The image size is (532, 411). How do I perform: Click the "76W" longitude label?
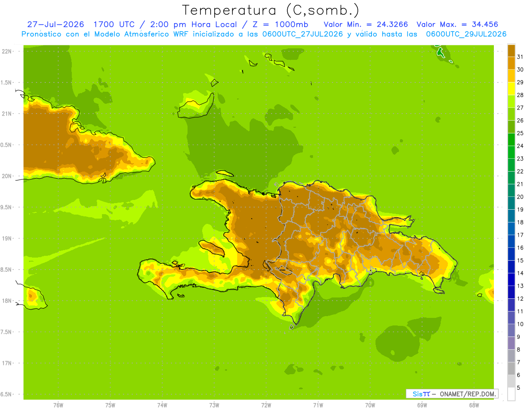tap(58, 405)
